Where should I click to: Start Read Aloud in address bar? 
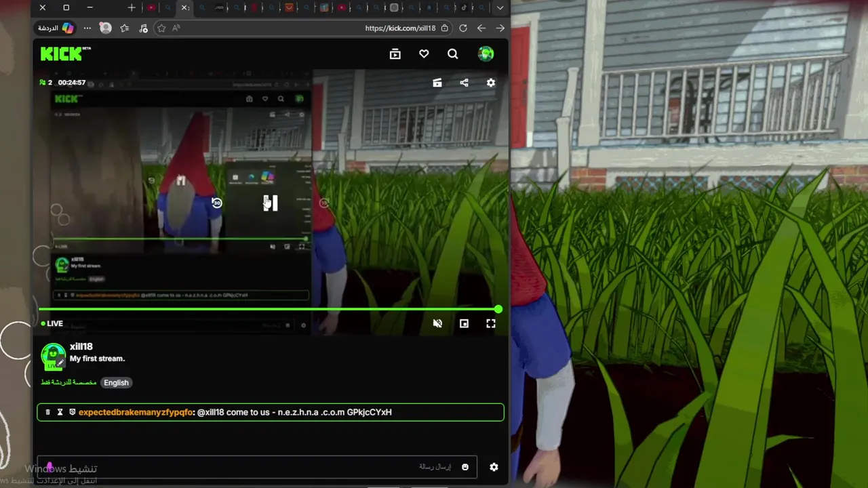(x=176, y=28)
